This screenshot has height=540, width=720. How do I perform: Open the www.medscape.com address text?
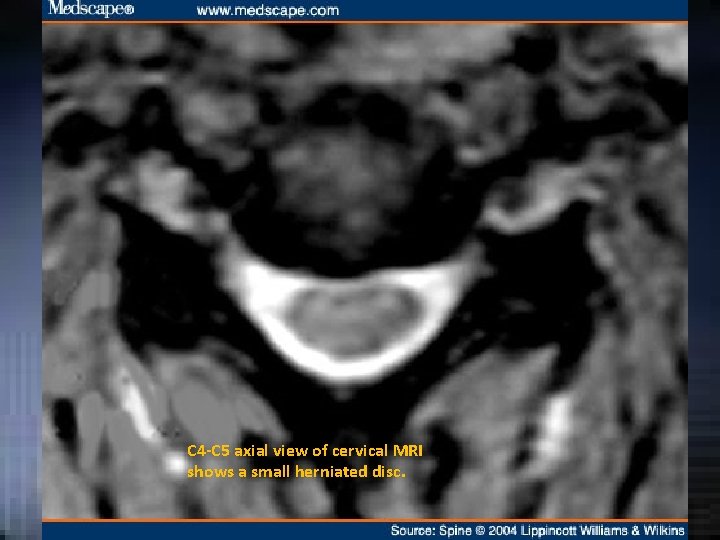click(268, 11)
